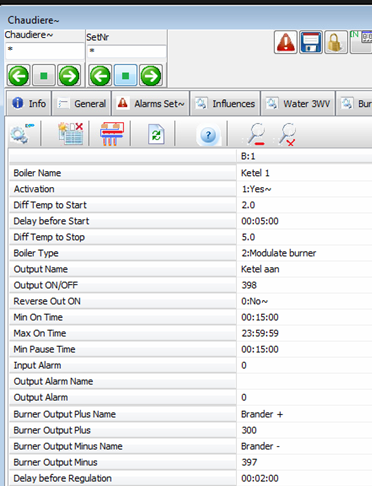
Task: Click the Activation row label
Action: click(x=34, y=189)
